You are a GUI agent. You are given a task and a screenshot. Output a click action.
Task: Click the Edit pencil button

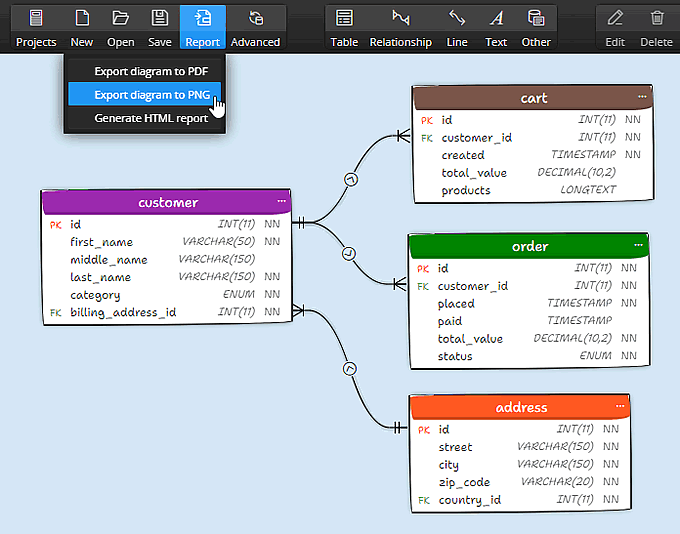615,27
